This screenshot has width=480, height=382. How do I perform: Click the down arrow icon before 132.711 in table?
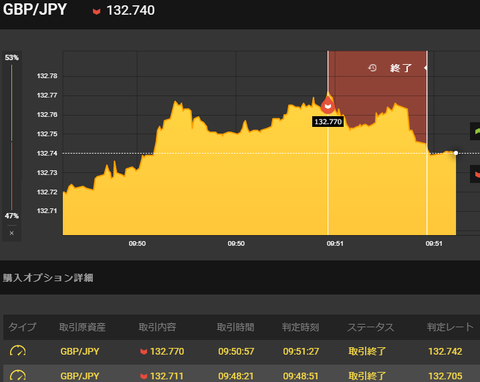[x=144, y=376]
